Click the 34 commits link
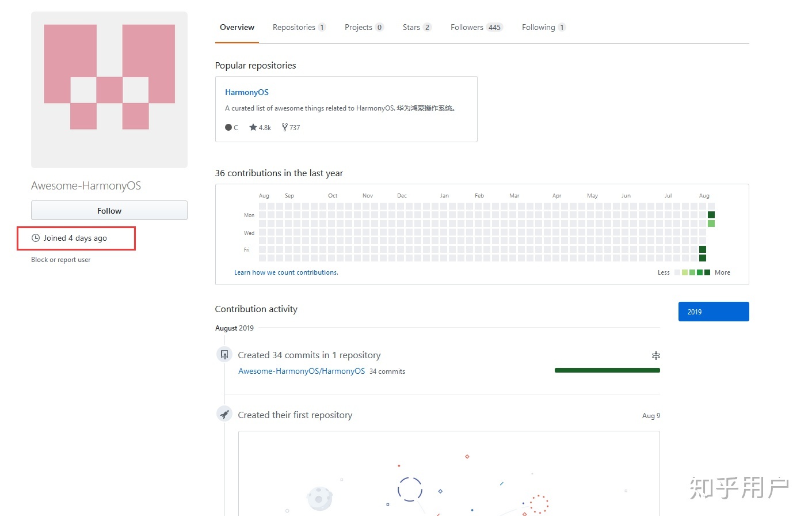 tap(387, 371)
